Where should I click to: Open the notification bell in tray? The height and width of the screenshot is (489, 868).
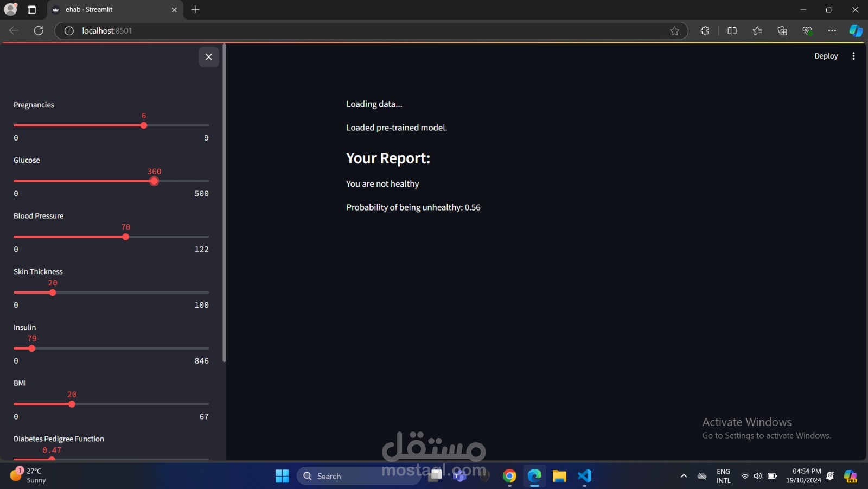point(830,476)
